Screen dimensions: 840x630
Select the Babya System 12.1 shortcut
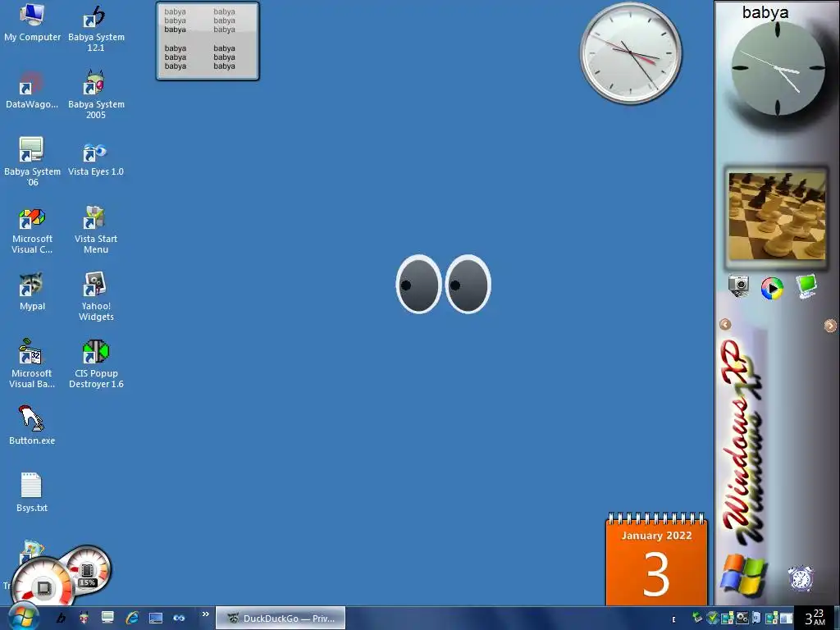(x=96, y=28)
